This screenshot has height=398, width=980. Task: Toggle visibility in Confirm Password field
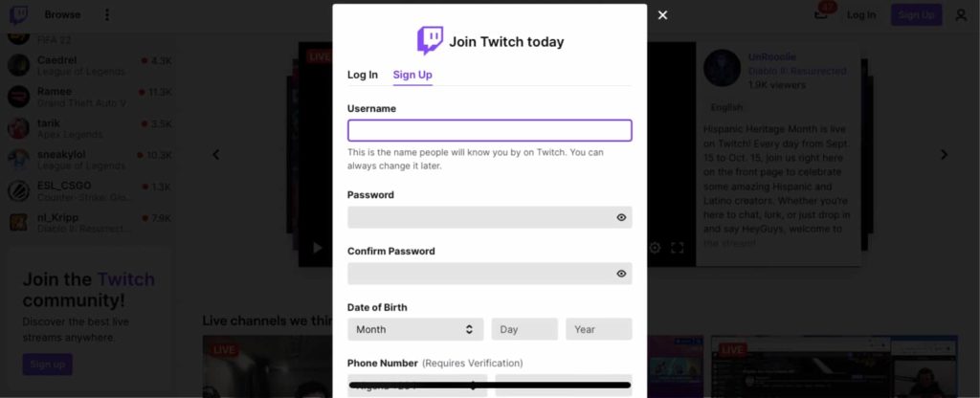click(621, 274)
